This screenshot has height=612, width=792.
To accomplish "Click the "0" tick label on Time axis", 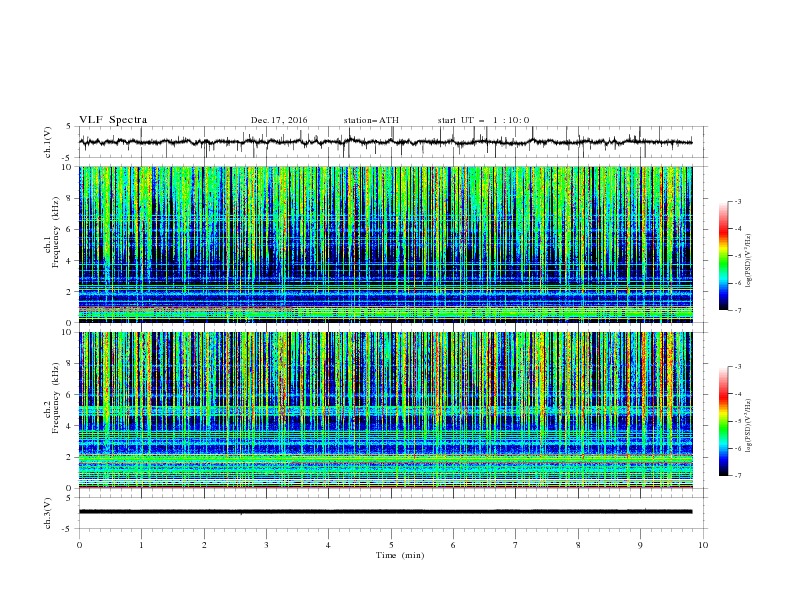I will 79,545.
